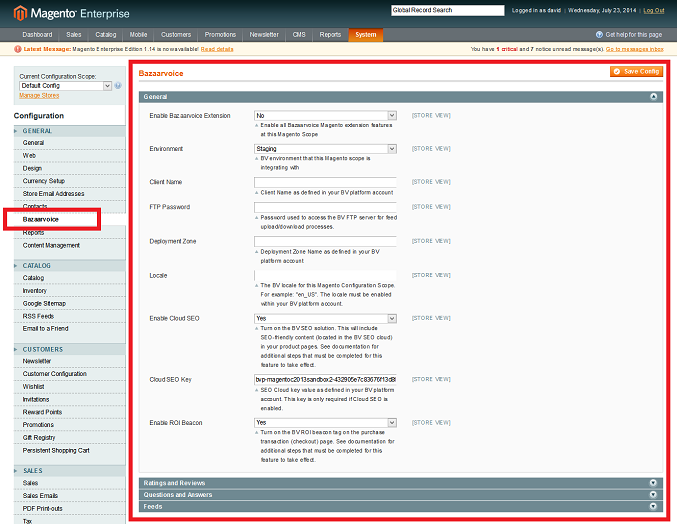The width and height of the screenshot is (677, 524).
Task: Open Gift Registry in the sidebar
Action: point(39,438)
